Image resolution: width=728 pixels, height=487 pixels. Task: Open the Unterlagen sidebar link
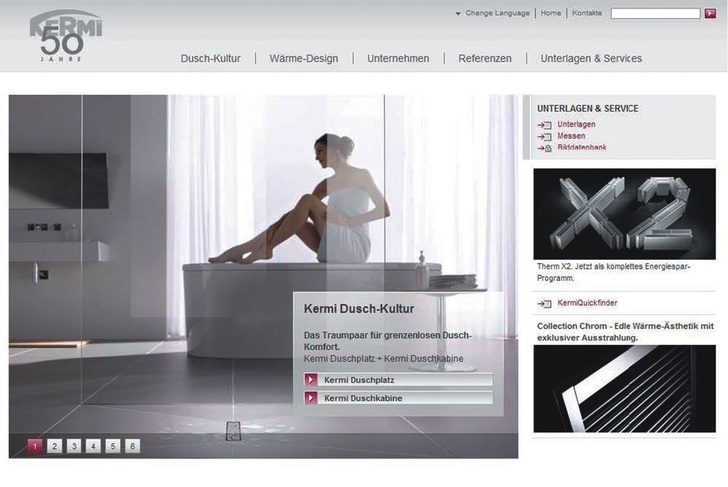pyautogui.click(x=576, y=124)
